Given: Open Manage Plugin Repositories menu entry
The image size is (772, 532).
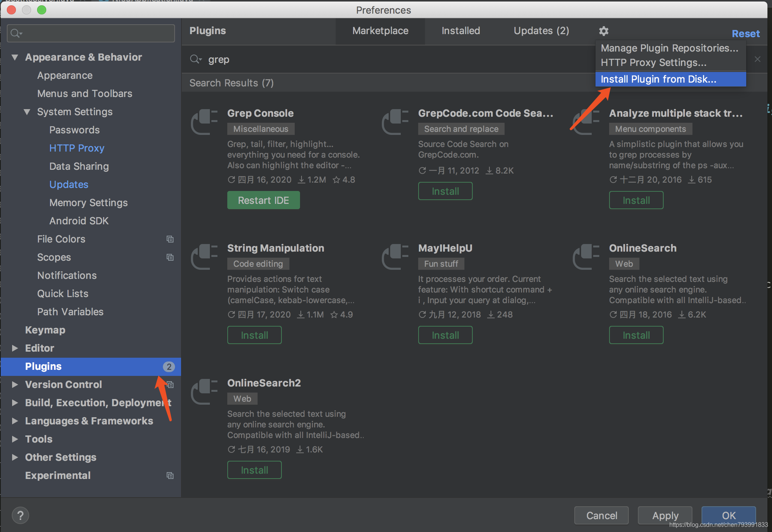Looking at the screenshot, I should (669, 48).
